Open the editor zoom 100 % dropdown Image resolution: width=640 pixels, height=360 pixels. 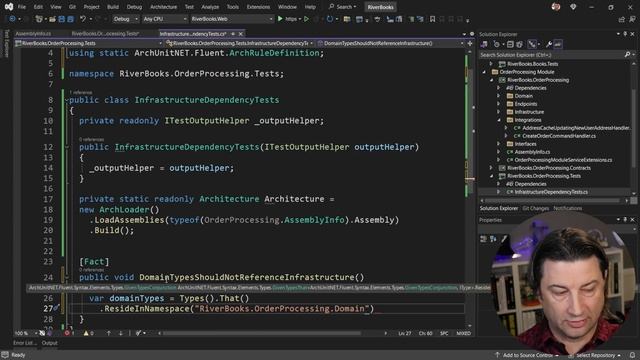[25, 333]
